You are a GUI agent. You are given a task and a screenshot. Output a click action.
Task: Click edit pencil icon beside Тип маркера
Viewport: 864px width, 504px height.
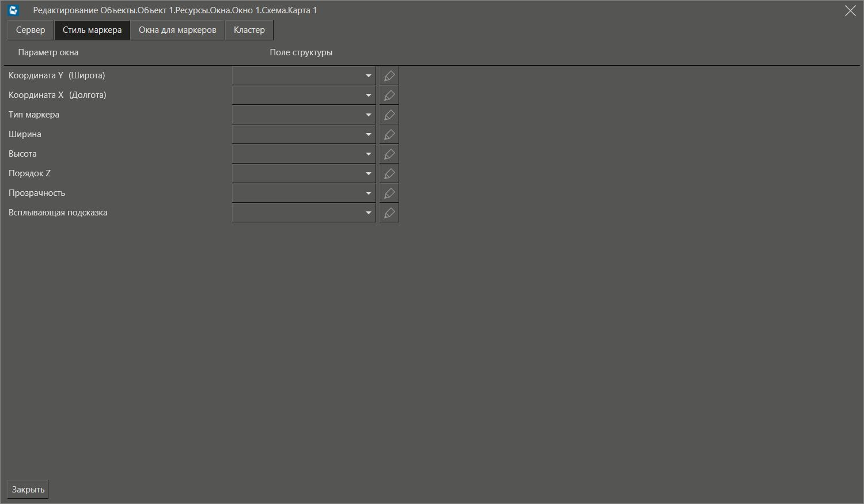tap(389, 115)
